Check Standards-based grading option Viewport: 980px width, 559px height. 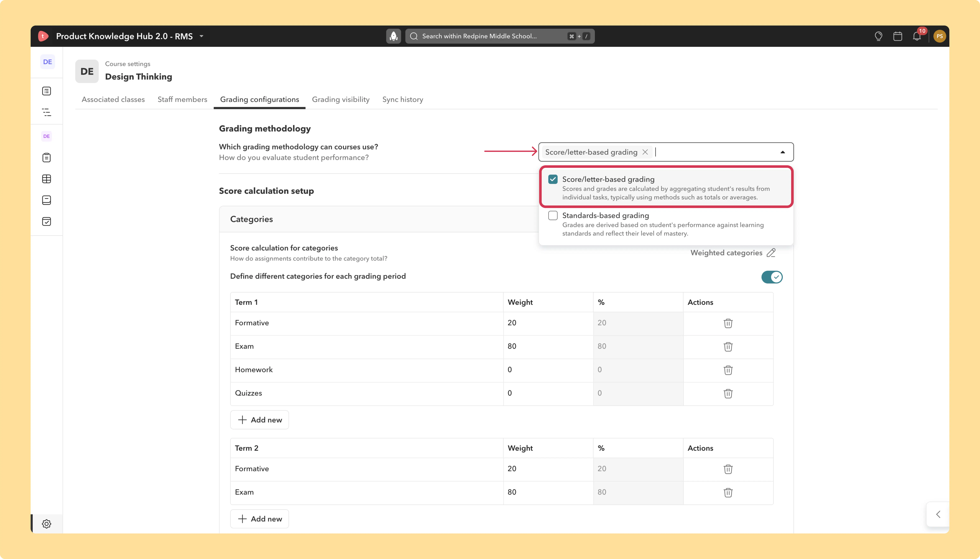pos(553,215)
